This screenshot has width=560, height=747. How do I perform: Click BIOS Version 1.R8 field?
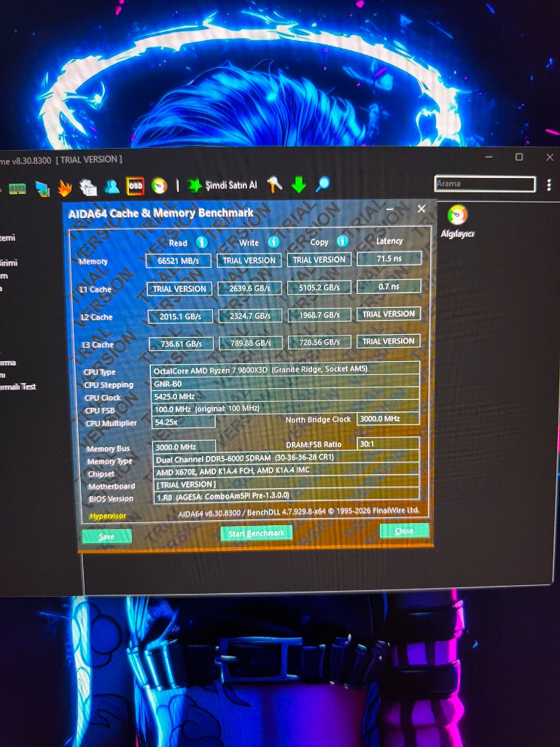[287, 496]
